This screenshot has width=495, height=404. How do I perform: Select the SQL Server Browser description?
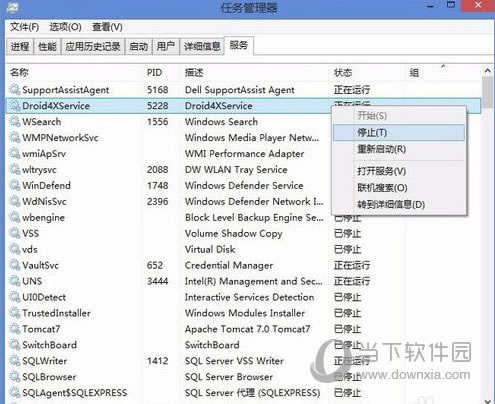click(229, 377)
